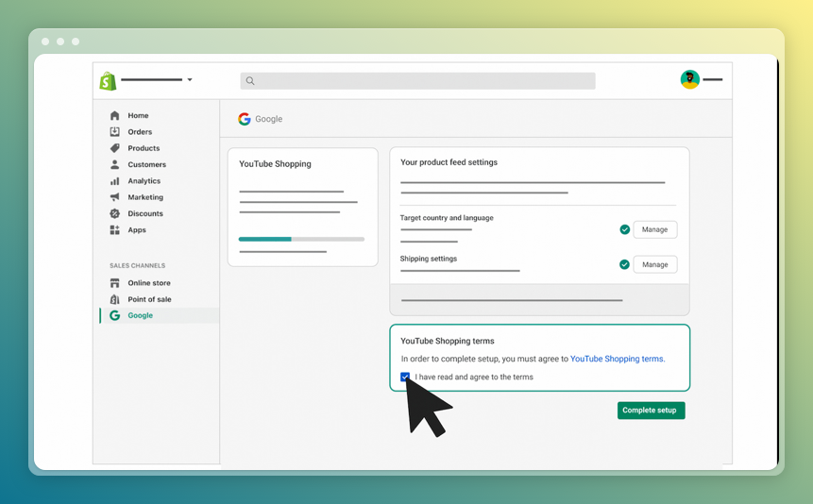The height and width of the screenshot is (504, 813).
Task: Open the Home icon in sidebar
Action: coord(115,116)
